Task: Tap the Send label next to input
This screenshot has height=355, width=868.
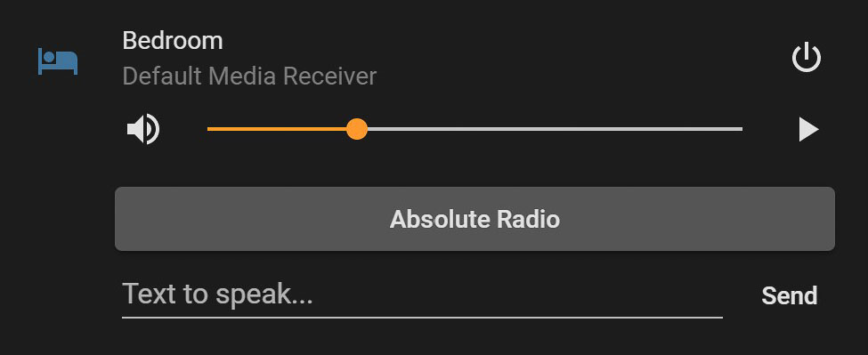Action: [790, 295]
